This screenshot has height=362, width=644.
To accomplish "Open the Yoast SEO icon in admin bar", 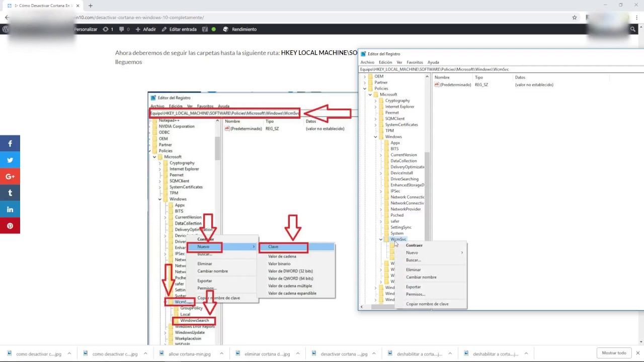I will (205, 29).
